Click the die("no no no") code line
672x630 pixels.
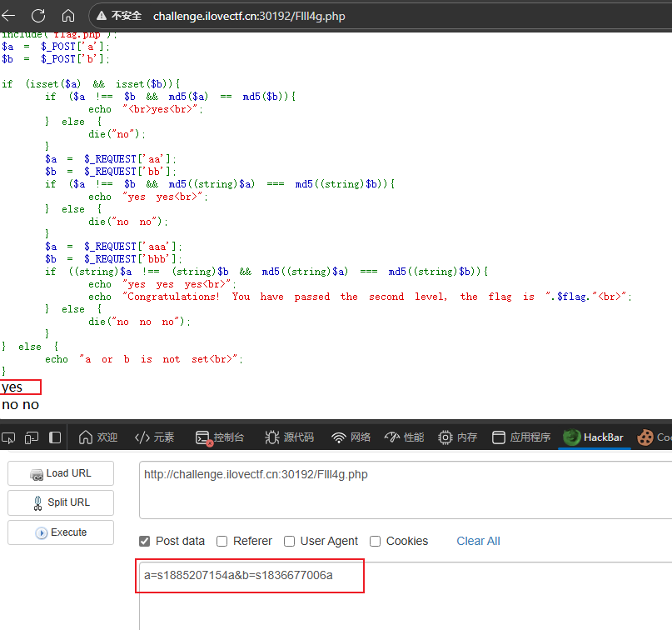click(139, 322)
